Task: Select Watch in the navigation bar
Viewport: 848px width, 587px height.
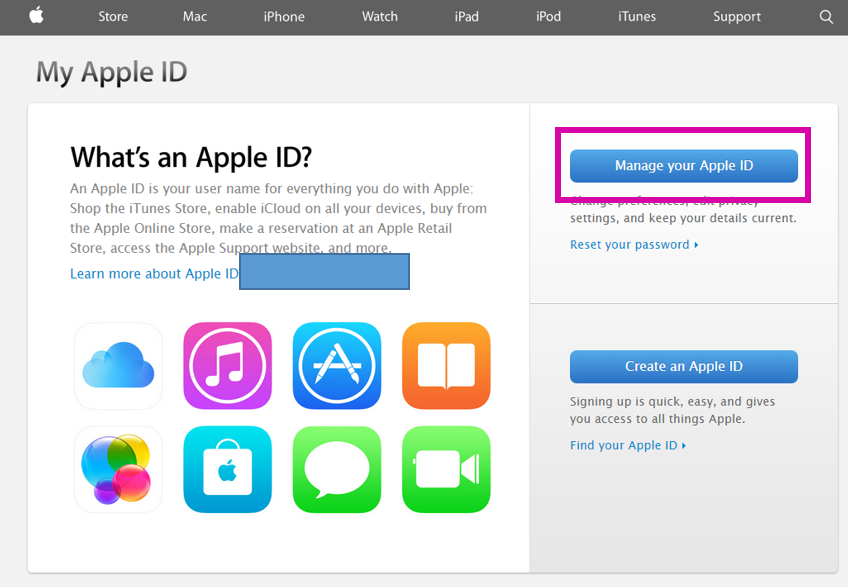Action: pos(380,17)
